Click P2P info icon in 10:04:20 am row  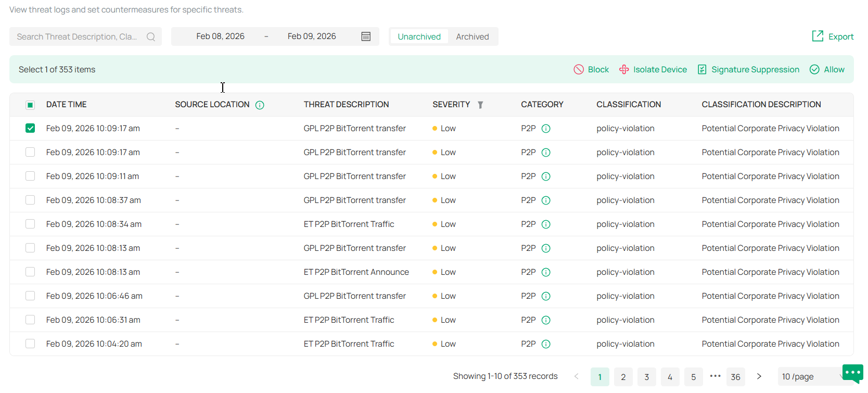(546, 344)
